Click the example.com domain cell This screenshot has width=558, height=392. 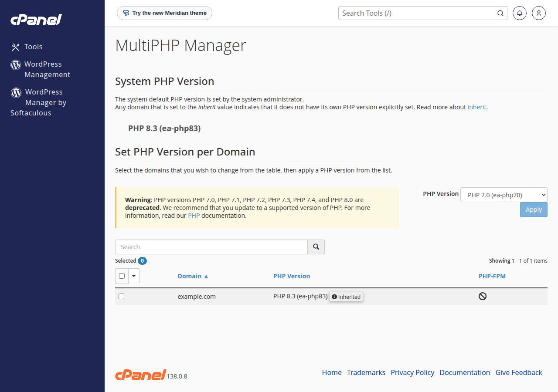[x=197, y=297]
